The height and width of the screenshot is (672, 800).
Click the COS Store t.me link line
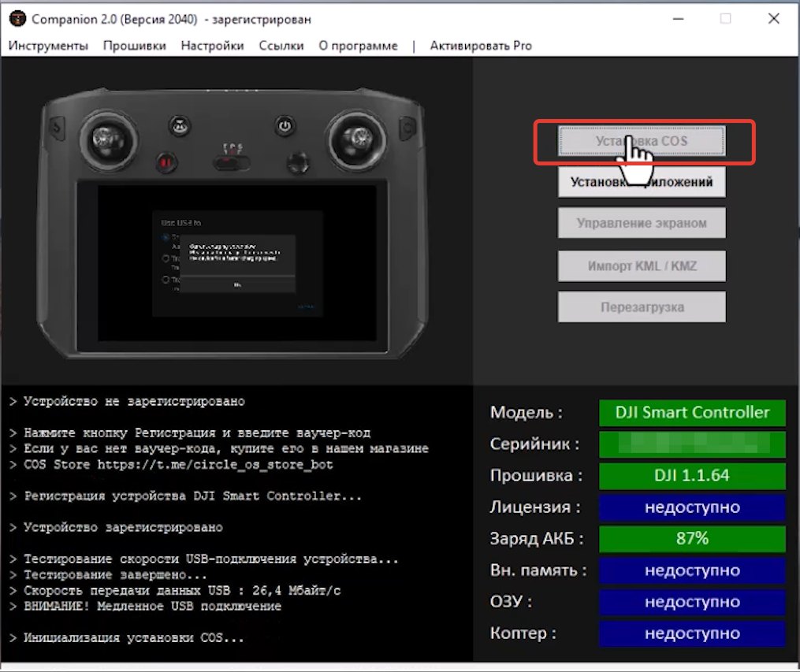click(171, 465)
